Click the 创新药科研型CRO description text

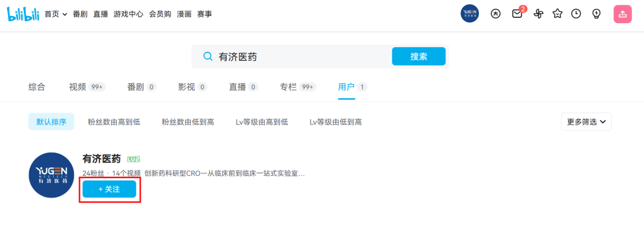click(x=225, y=173)
